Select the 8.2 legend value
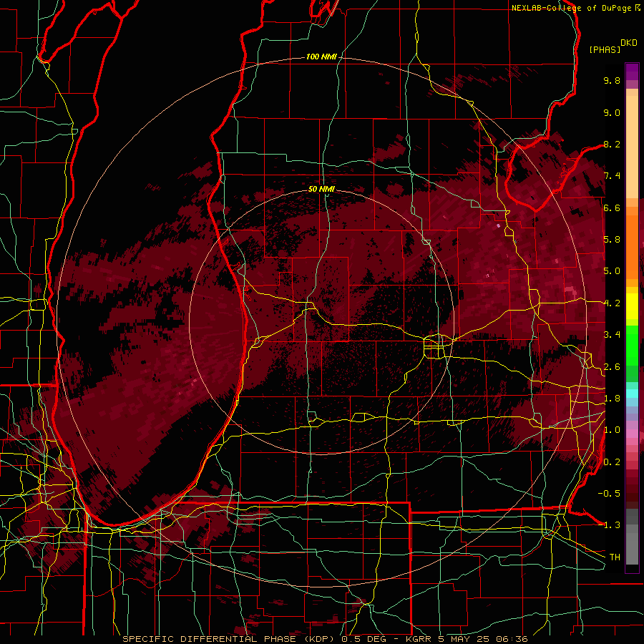The width and height of the screenshot is (644, 644). (612, 144)
